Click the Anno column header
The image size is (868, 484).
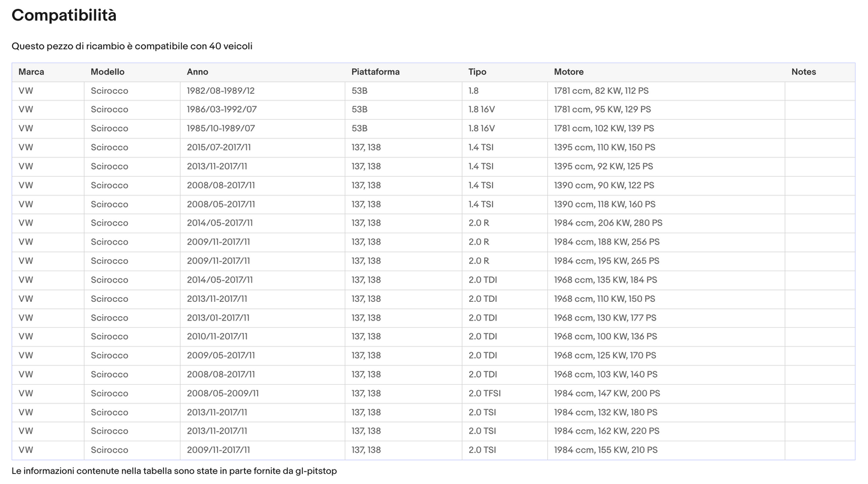pos(197,72)
